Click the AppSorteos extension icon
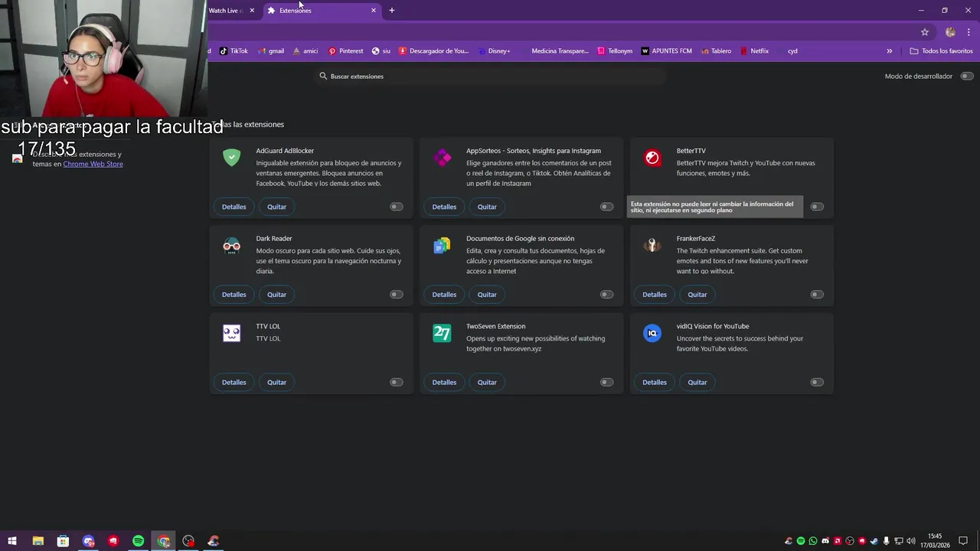The width and height of the screenshot is (980, 551). 442,158
